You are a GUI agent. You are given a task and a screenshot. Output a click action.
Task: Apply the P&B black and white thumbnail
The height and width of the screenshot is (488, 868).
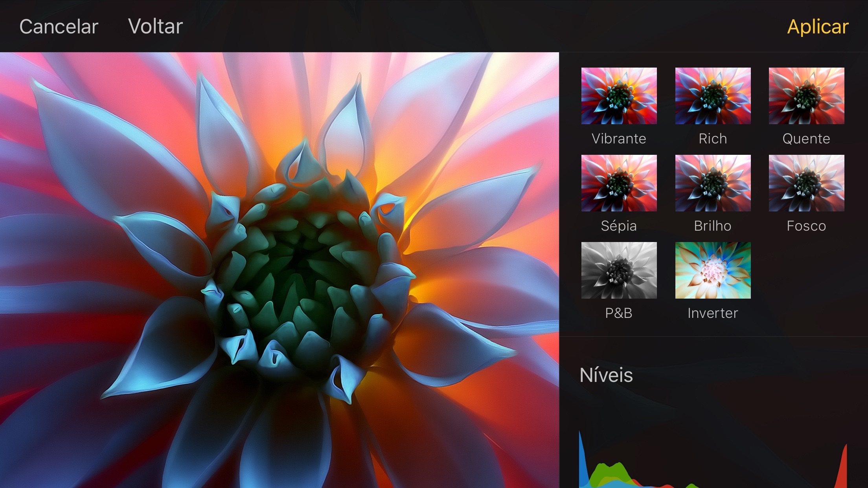tap(619, 270)
